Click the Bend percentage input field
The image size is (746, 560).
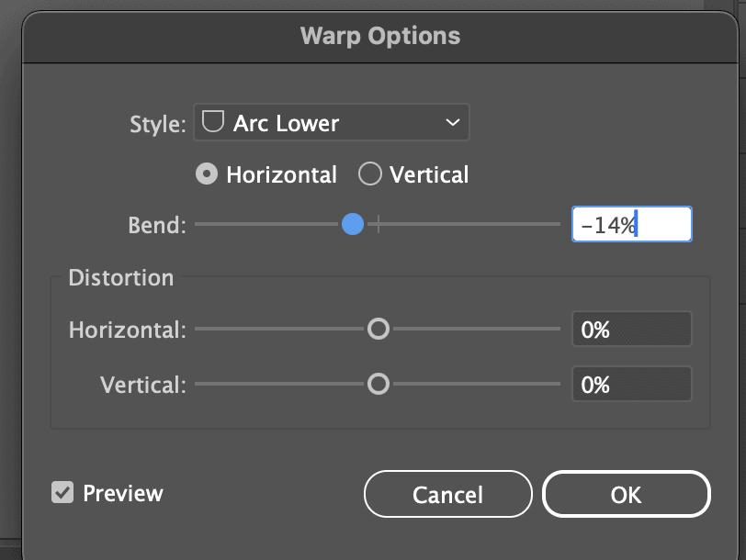pos(631,225)
